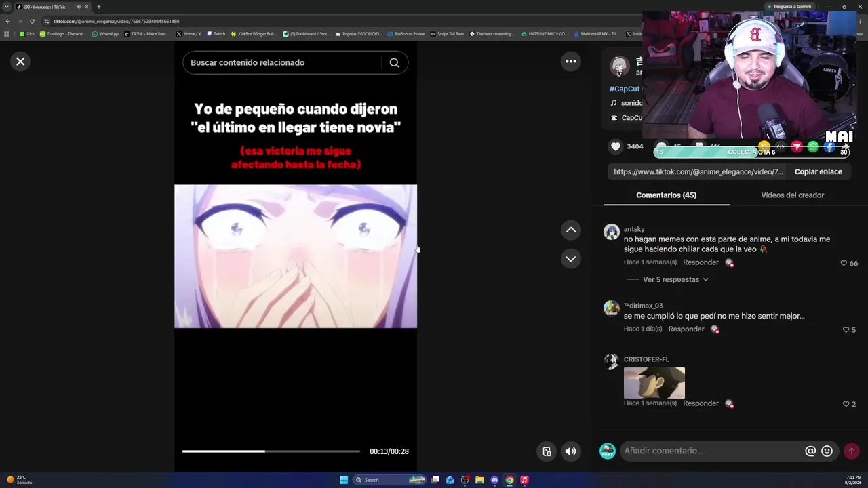Switch to 'Comentarios (45)' tab
This screenshot has width=868, height=488.
click(x=666, y=195)
